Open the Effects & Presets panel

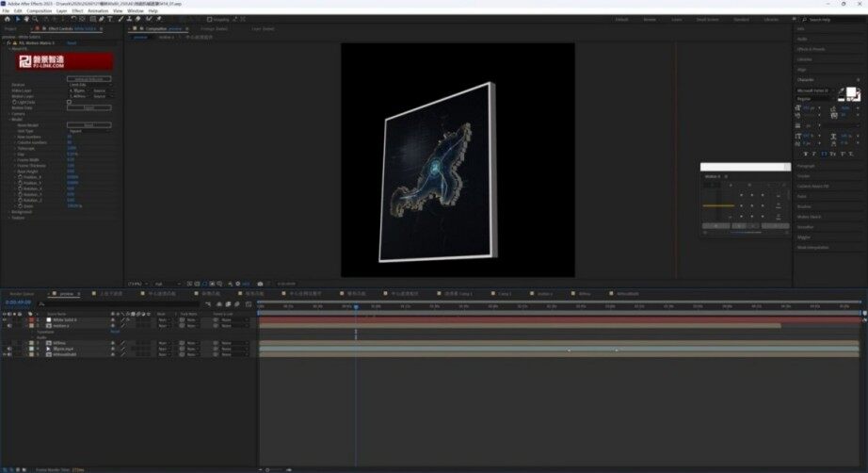pos(811,49)
